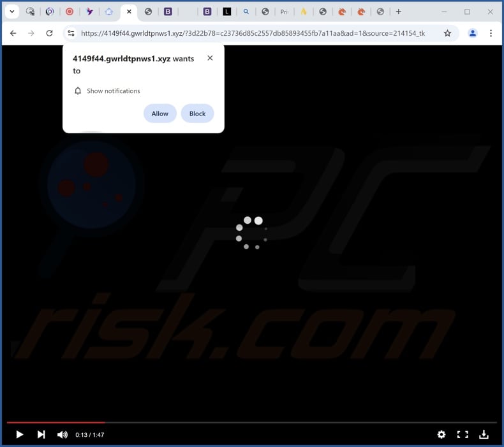Mute the video volume
Image resolution: width=504 pixels, height=447 pixels.
coord(63,434)
